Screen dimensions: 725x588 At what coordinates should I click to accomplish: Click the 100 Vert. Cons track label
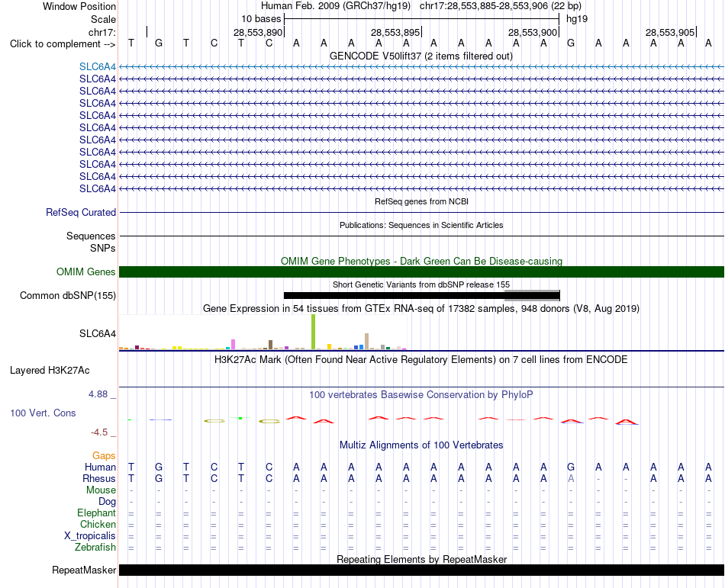click(x=43, y=413)
